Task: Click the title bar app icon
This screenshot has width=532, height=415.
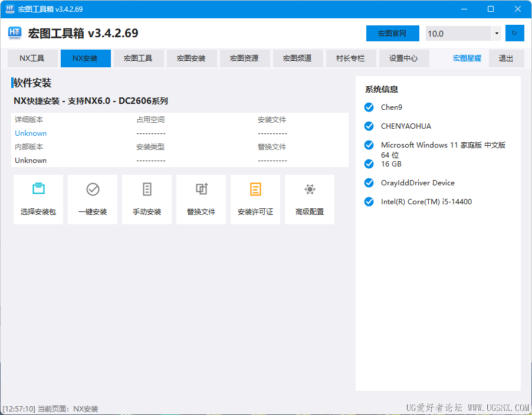Action: point(10,9)
